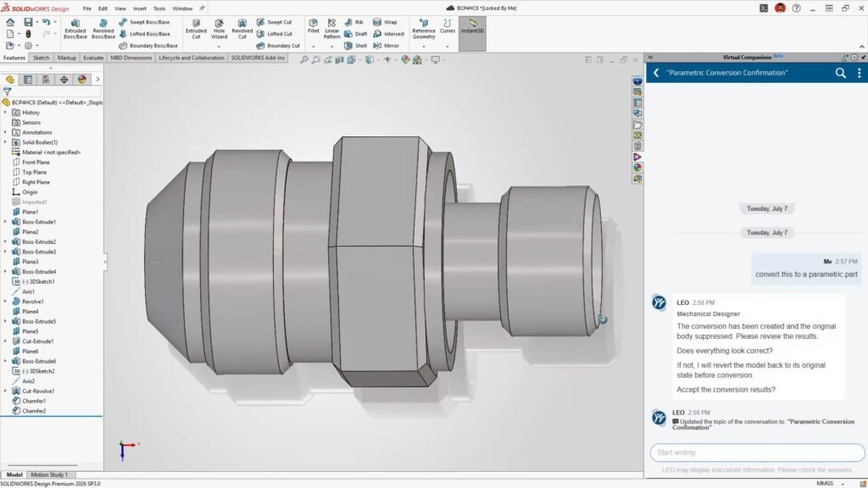This screenshot has height=488, width=868.
Task: Expand the Revolve1 feature
Action: (6, 302)
